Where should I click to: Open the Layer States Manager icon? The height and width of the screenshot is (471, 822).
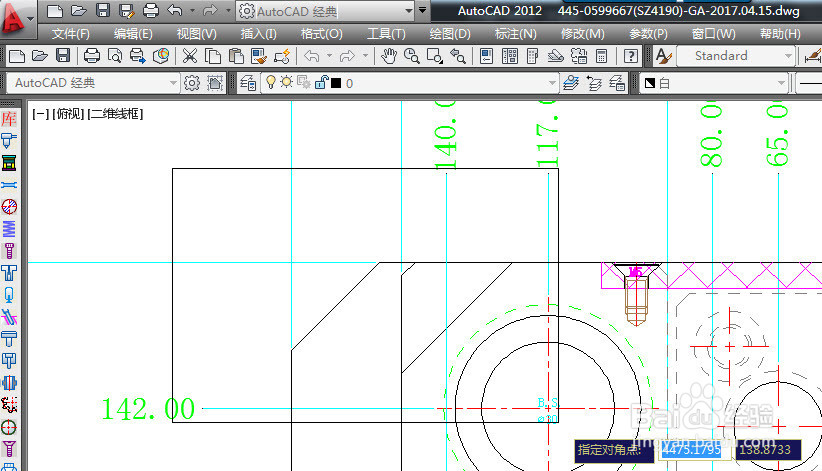coord(617,83)
